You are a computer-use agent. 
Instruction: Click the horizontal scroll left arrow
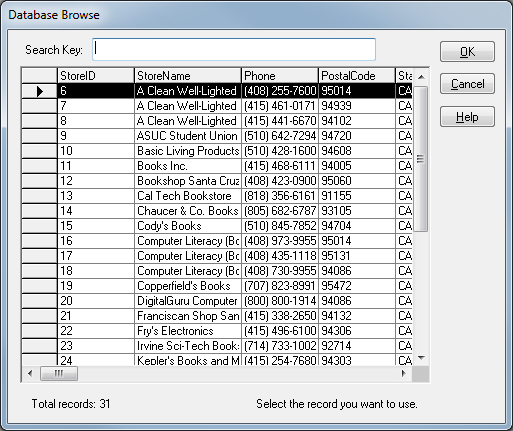30,373
